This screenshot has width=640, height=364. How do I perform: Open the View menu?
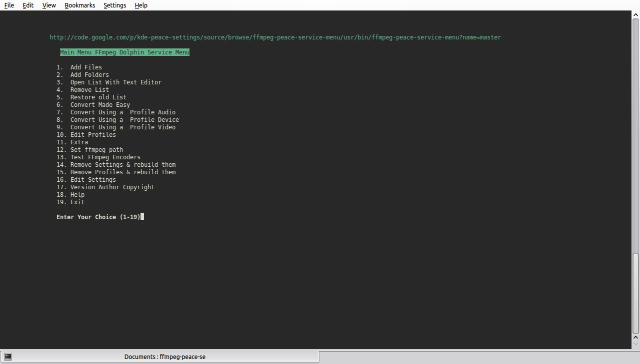[49, 5]
